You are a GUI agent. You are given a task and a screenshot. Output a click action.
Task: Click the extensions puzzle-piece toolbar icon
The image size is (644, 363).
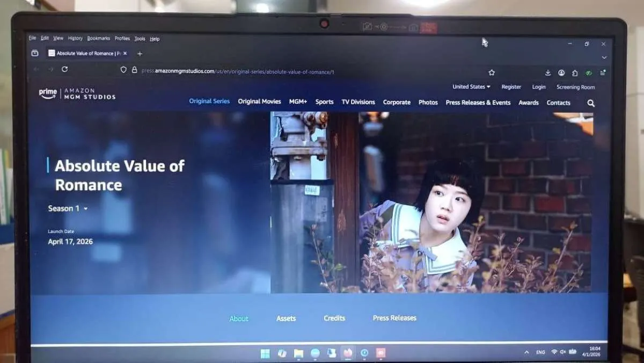pyautogui.click(x=575, y=73)
